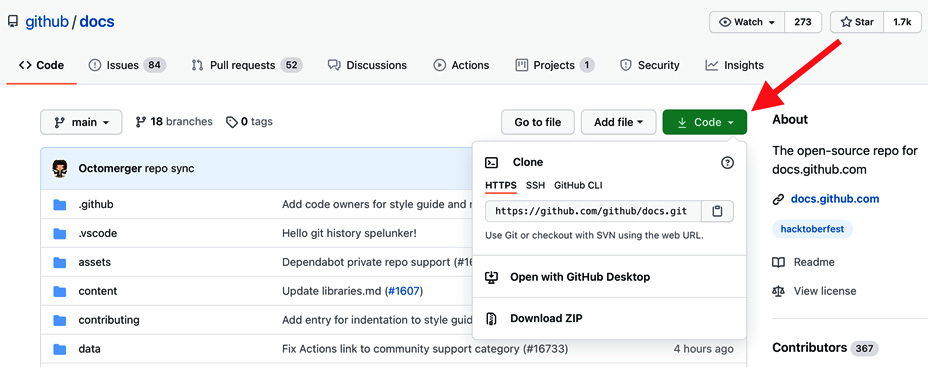Open the Clone help question mark icon
Screen dimensions: 928x367
click(x=727, y=163)
